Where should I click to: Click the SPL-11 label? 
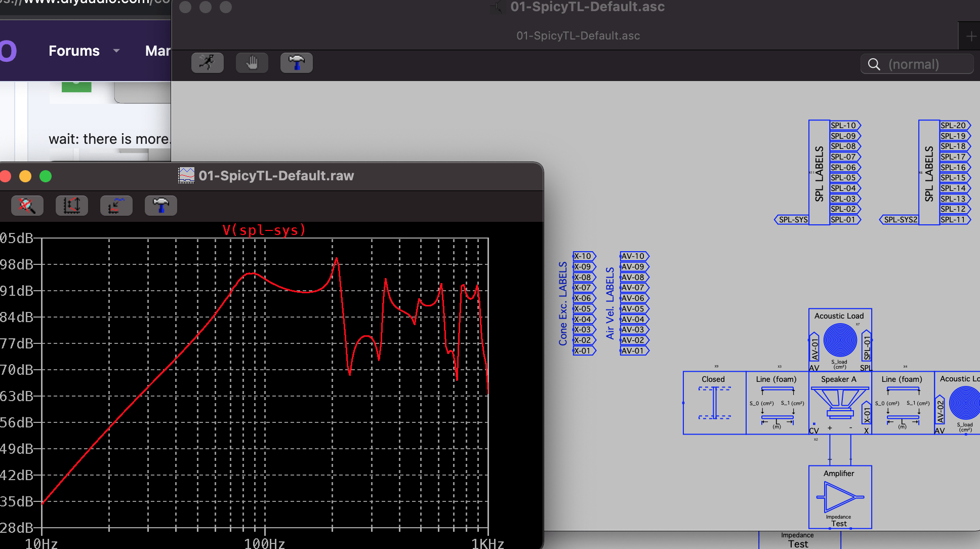click(x=955, y=220)
